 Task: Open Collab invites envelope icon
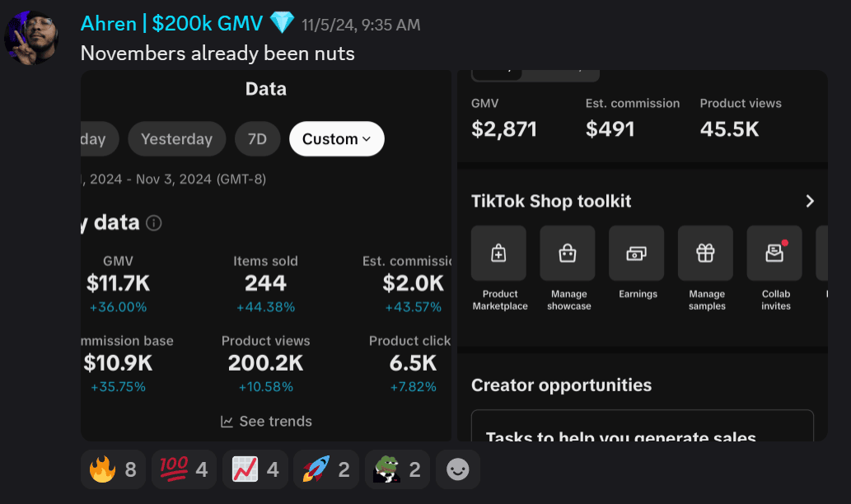(774, 254)
